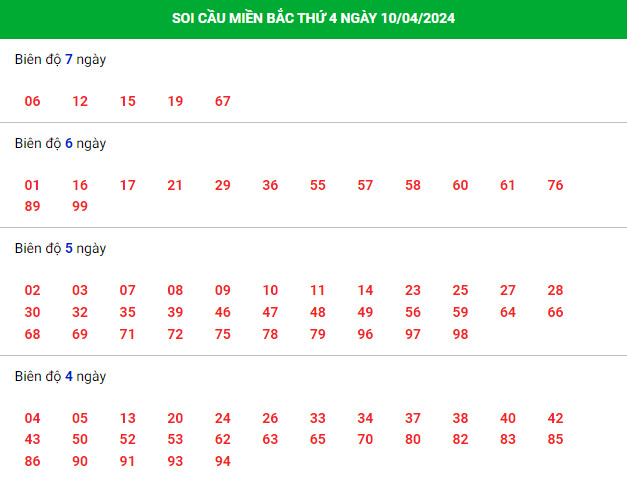The width and height of the screenshot is (627, 480).
Task: Click number 35 in the 5-day list
Action: pyautogui.click(x=128, y=312)
